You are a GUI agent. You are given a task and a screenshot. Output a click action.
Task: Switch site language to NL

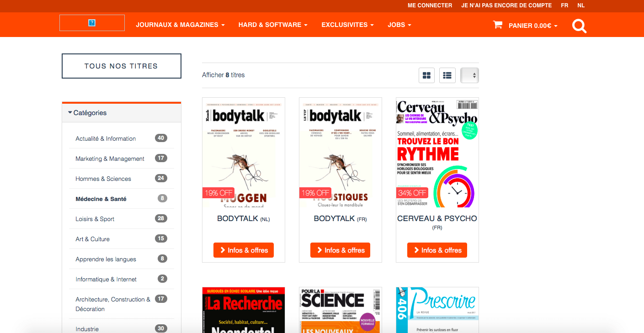581,5
